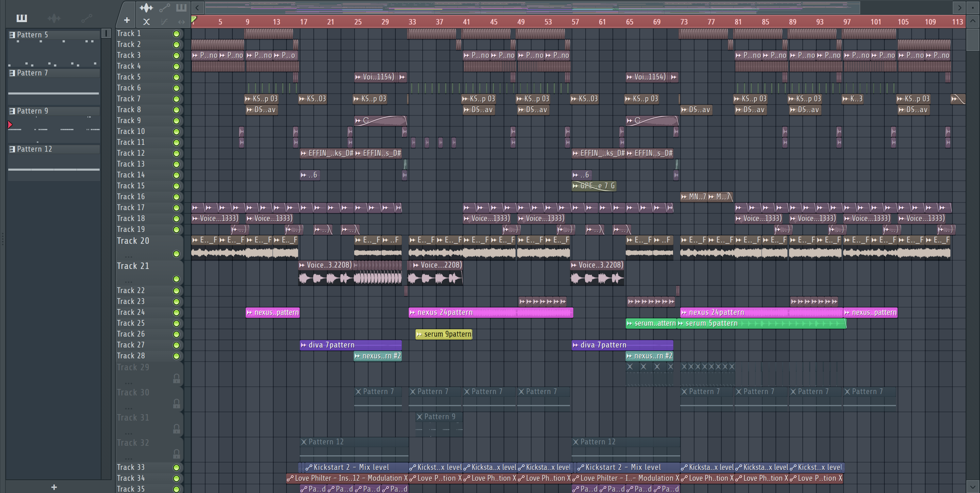
Task: Show automation clips in the picker panel
Action: click(x=87, y=18)
